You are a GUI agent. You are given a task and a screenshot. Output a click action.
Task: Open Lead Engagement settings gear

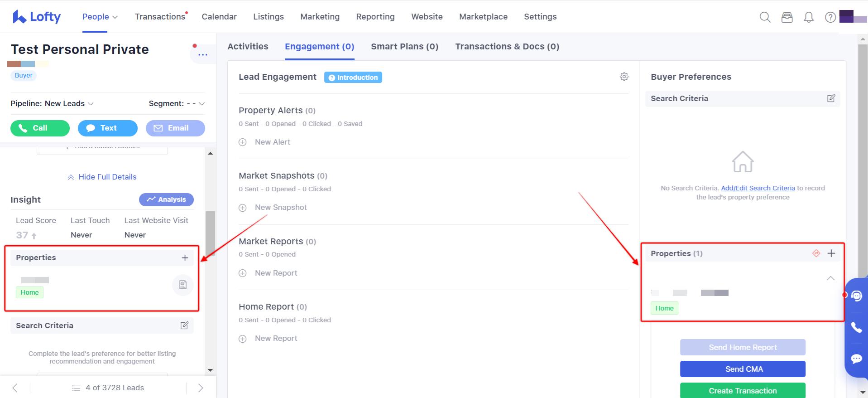(x=624, y=77)
